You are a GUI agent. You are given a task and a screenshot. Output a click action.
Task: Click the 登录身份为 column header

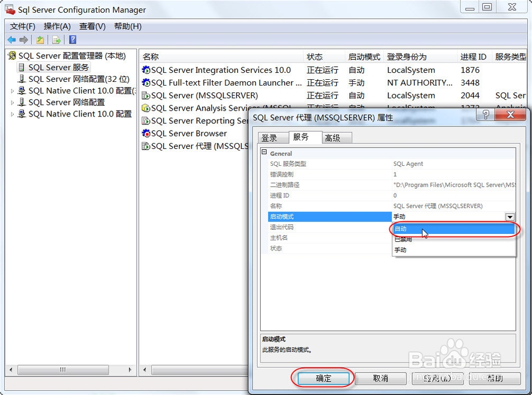click(420, 57)
